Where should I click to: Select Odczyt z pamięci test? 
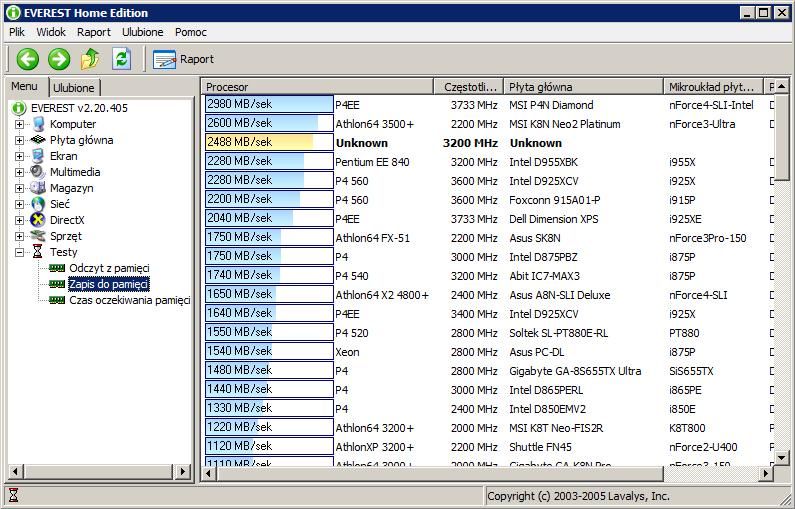(109, 268)
